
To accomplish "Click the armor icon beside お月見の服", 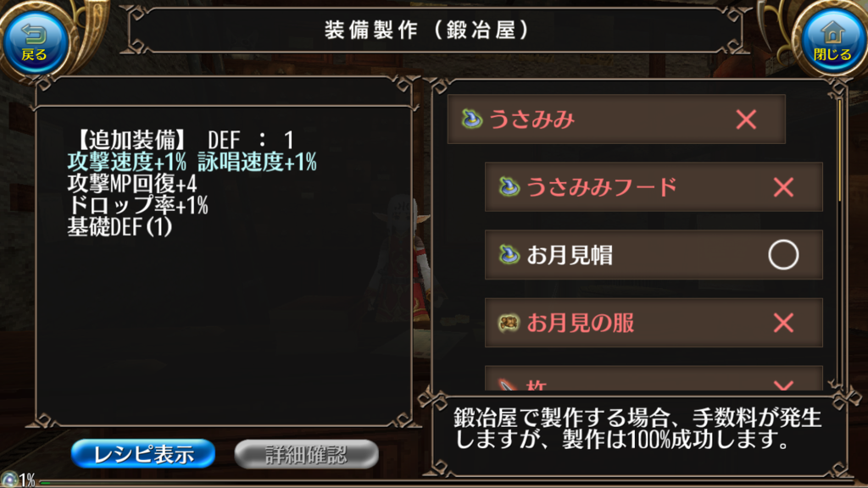I will [x=509, y=323].
